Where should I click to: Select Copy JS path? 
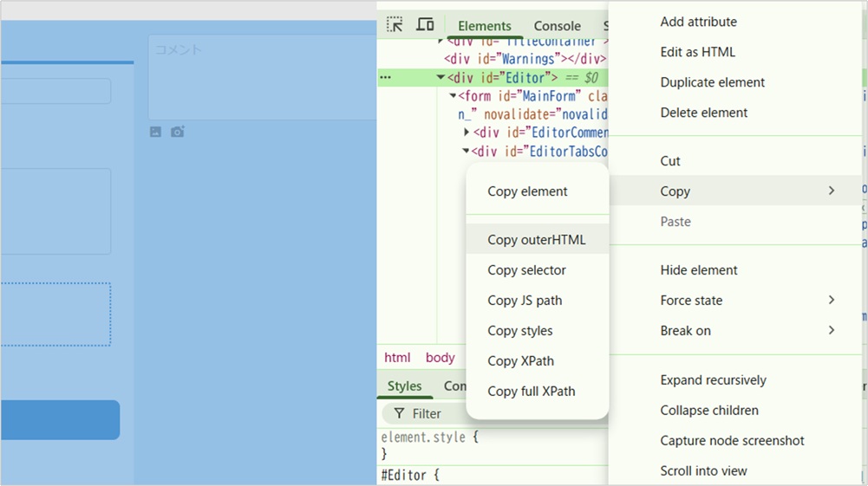[525, 301]
